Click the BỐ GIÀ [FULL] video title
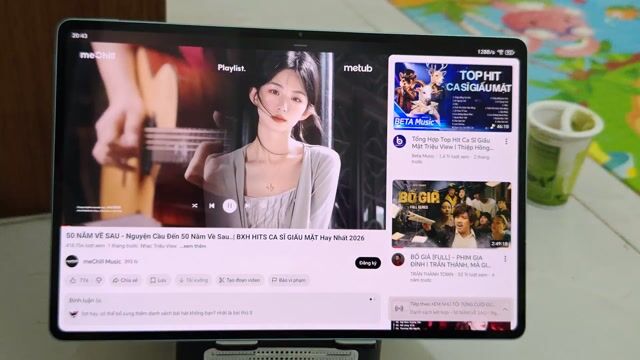 coord(451,261)
